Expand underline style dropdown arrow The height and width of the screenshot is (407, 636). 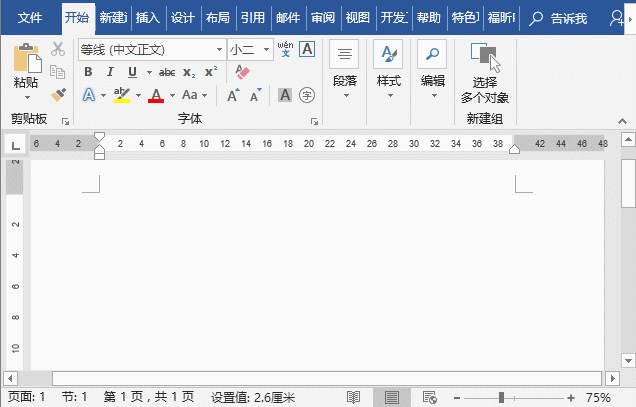149,73
